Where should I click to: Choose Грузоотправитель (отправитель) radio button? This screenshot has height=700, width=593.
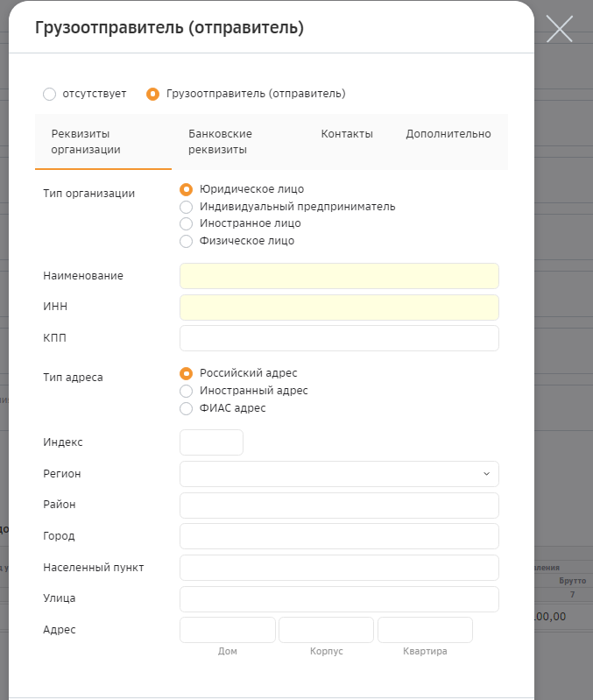pyautogui.click(x=152, y=95)
